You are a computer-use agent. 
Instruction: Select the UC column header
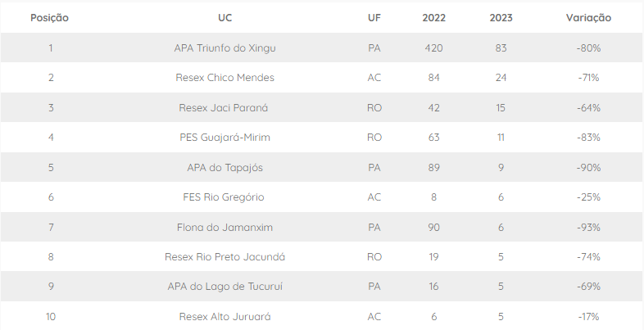[225, 18]
